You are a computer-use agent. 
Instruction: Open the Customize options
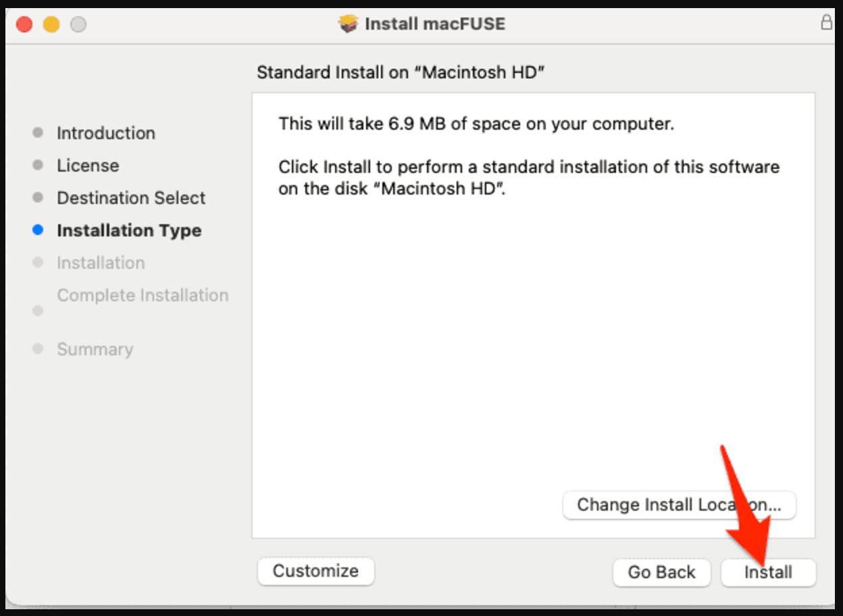click(315, 571)
